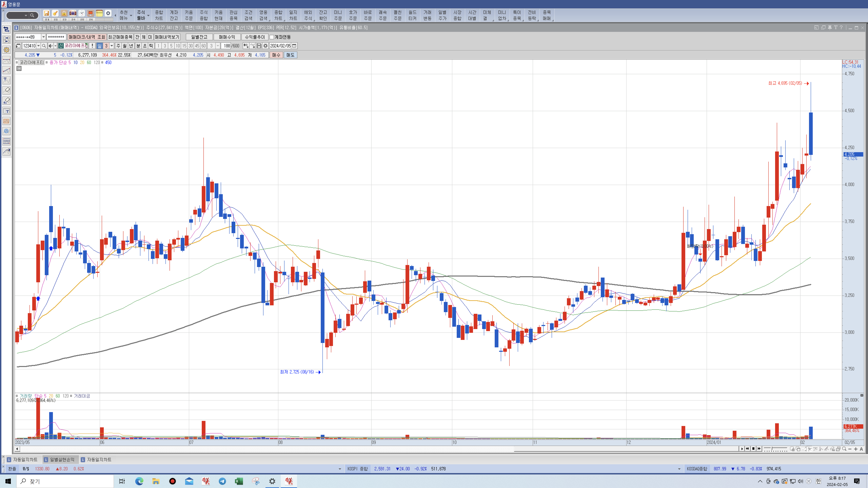Enable the 계좌연동 checkbox
The height and width of the screenshot is (488, 868).
click(272, 37)
